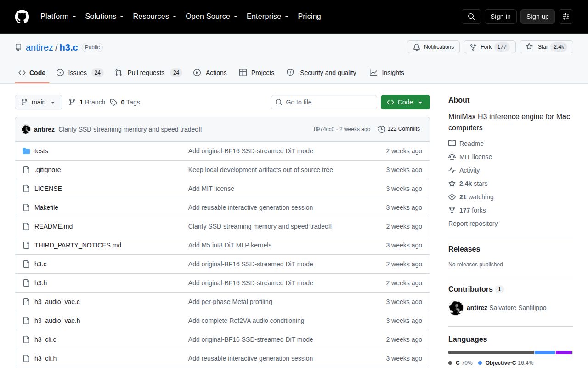Viewport: 588px width, 368px height.
Task: Click the purple language bar segment
Action: pyautogui.click(x=564, y=352)
